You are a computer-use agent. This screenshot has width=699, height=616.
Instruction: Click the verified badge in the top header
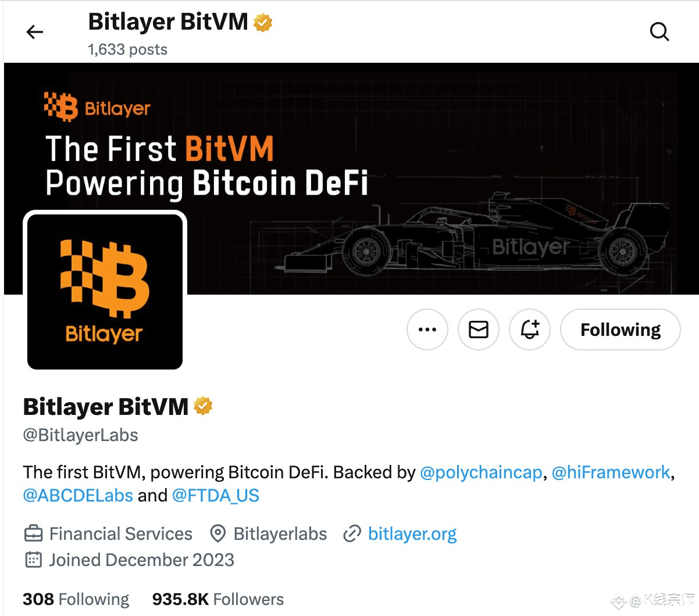(x=263, y=23)
